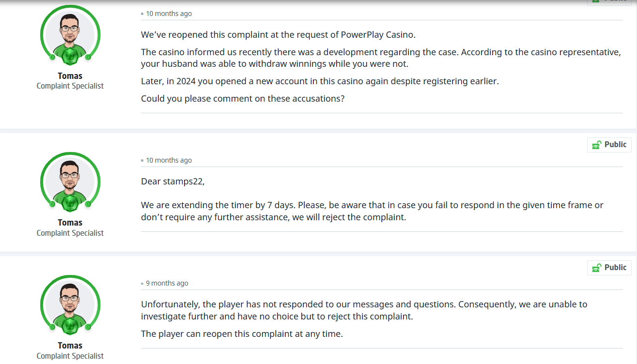
Task: Click the Tomas name next to the timer extension post
Action: coord(70,223)
